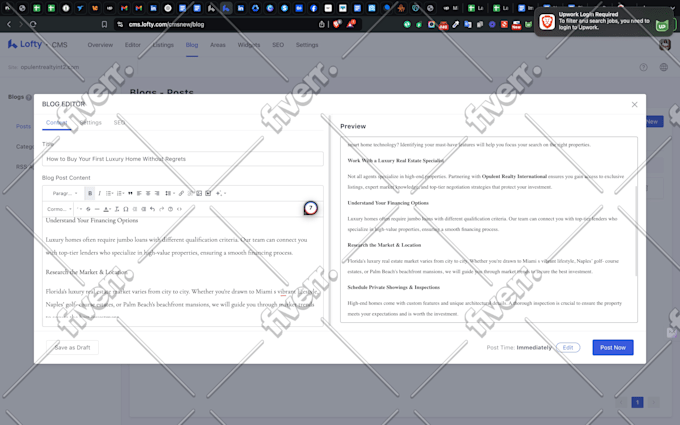
Task: Bookmark this page using the bookmark icon
Action: click(x=104, y=24)
